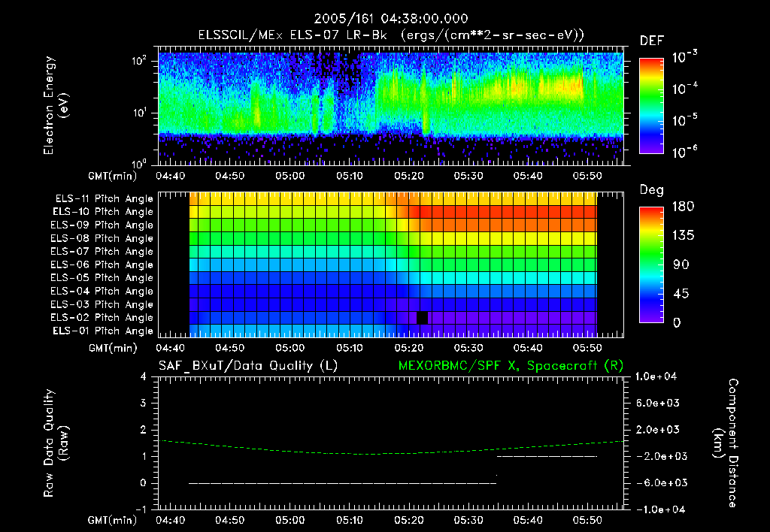Click the ELS-06 Pitch Angle row label
This screenshot has height=532, width=770.
click(102, 264)
